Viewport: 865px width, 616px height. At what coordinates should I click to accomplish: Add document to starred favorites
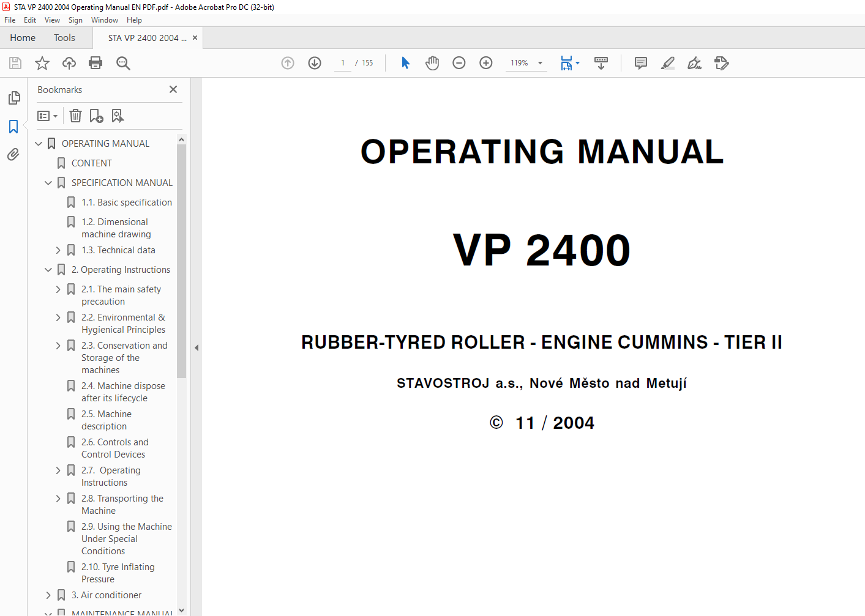coord(42,63)
